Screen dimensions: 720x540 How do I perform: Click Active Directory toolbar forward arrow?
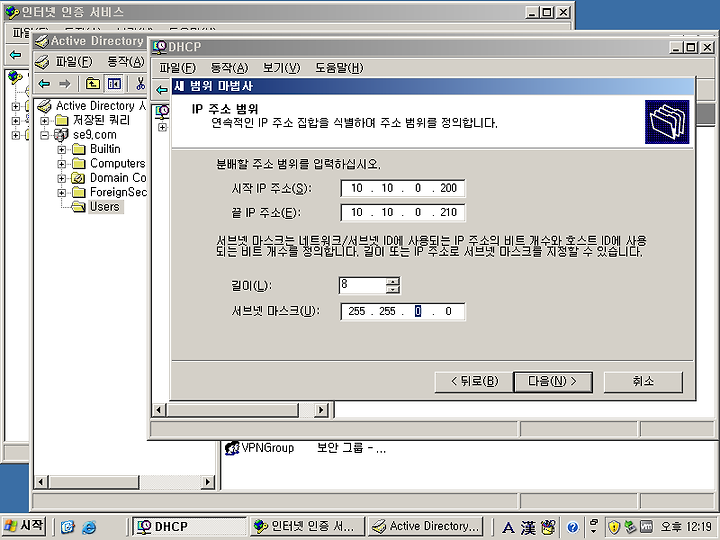point(65,84)
